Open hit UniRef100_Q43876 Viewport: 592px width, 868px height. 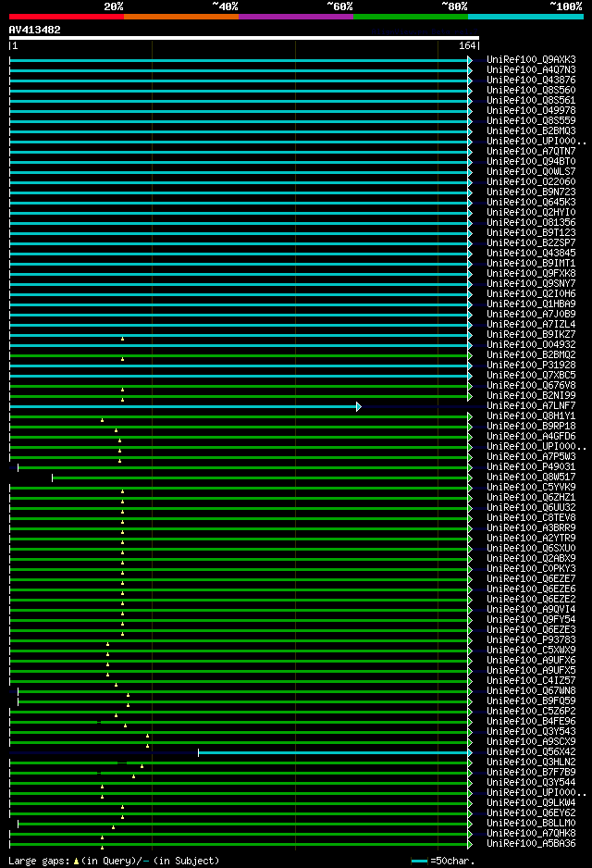531,80
